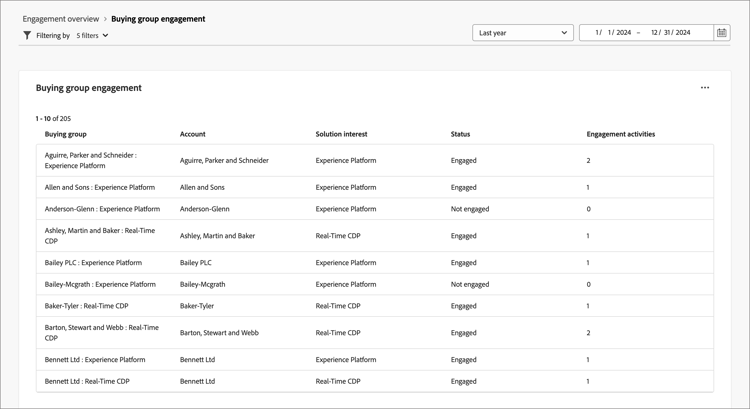The height and width of the screenshot is (409, 750).
Task: Select Baker-Tyler : Real-Time CDP row
Action: pyautogui.click(x=86, y=306)
